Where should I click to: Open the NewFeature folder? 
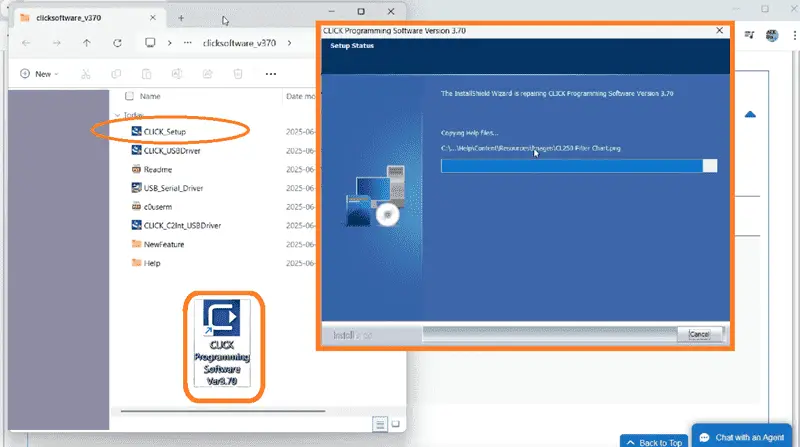tap(164, 244)
